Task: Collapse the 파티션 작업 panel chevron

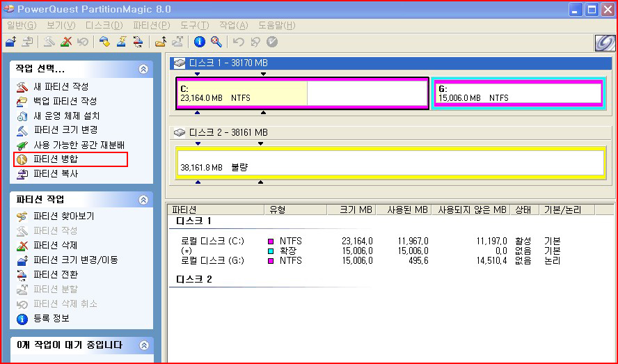Action: (143, 200)
